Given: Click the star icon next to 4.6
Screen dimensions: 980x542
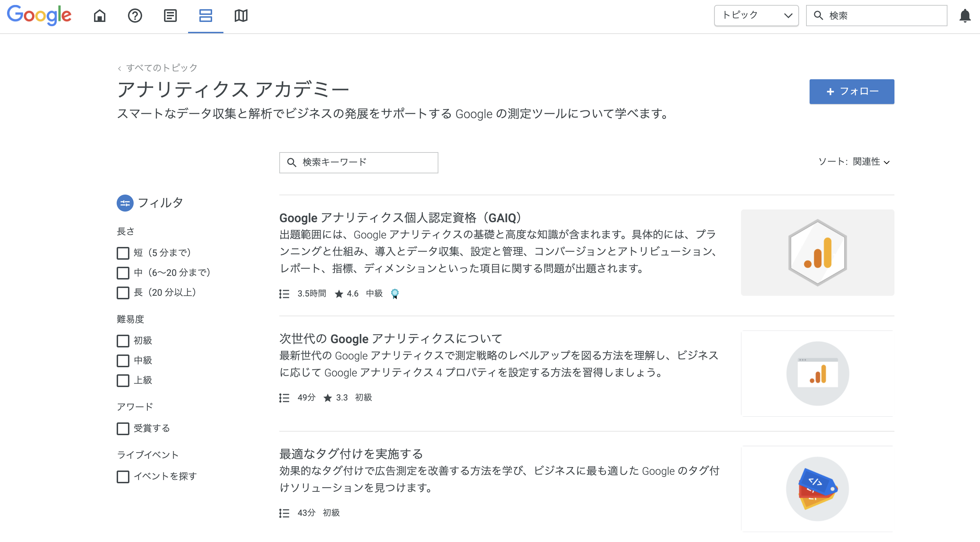Looking at the screenshot, I should point(339,294).
